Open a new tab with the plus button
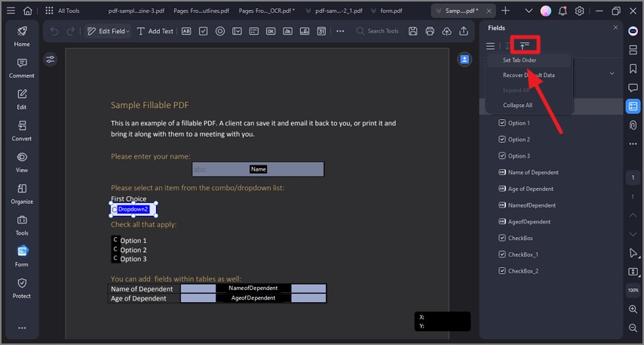The width and height of the screenshot is (644, 345). 505,11
